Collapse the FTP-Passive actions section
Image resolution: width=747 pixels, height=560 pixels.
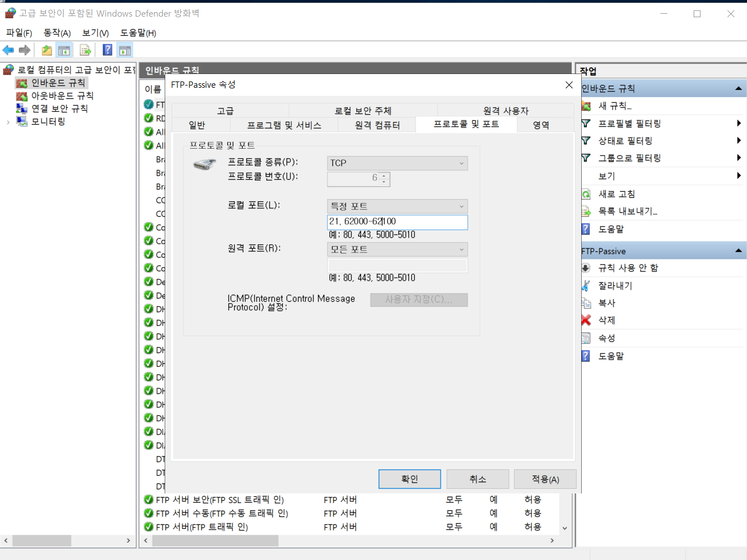738,251
